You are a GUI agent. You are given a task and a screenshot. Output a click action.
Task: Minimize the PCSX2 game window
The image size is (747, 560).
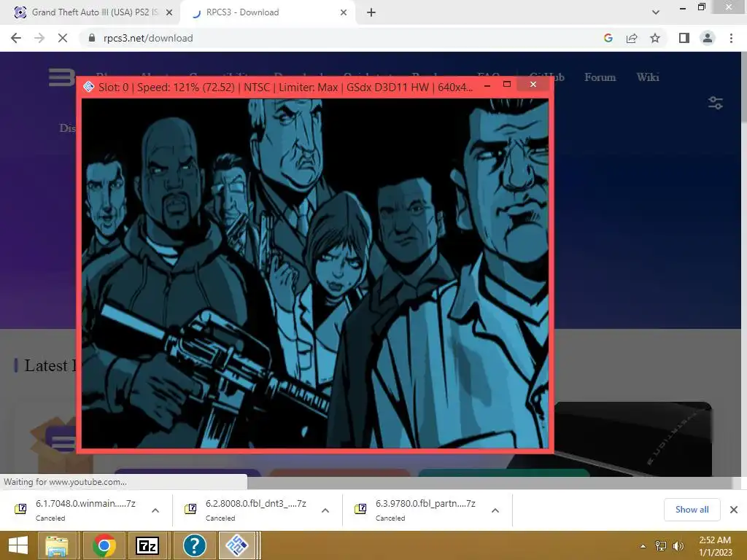coord(487,85)
